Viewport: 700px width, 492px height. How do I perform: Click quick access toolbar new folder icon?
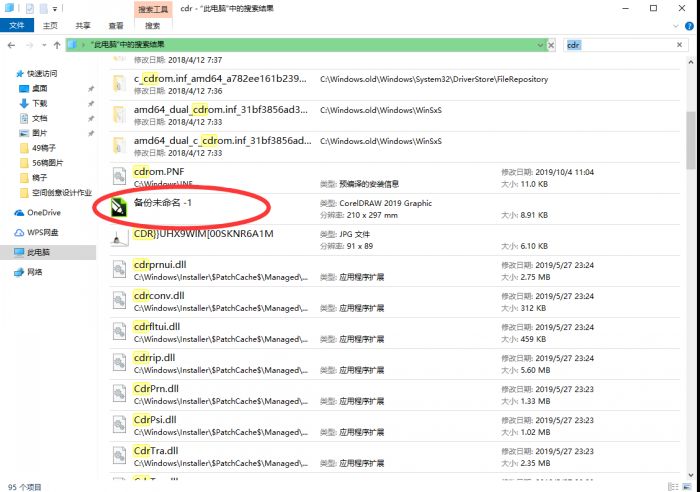(x=43, y=8)
